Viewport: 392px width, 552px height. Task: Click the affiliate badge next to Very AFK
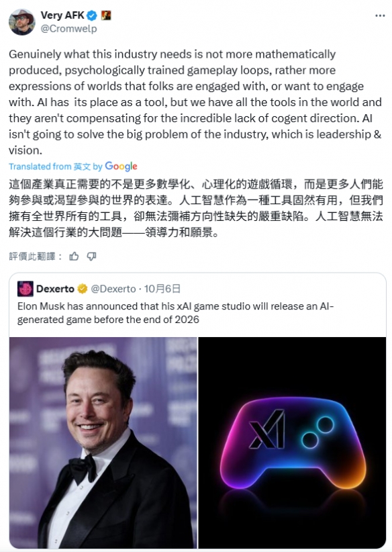click(x=106, y=15)
